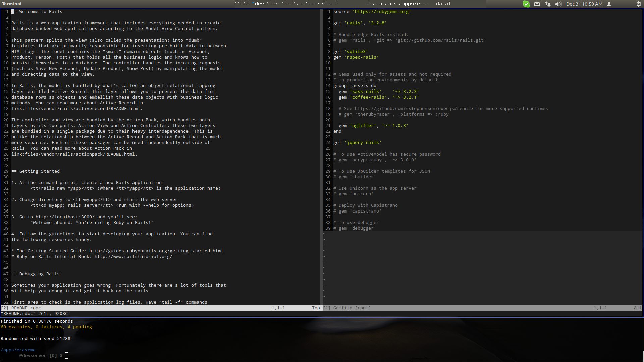Switch to the im workspace tag
The width and height of the screenshot is (644, 362).
click(286, 4)
